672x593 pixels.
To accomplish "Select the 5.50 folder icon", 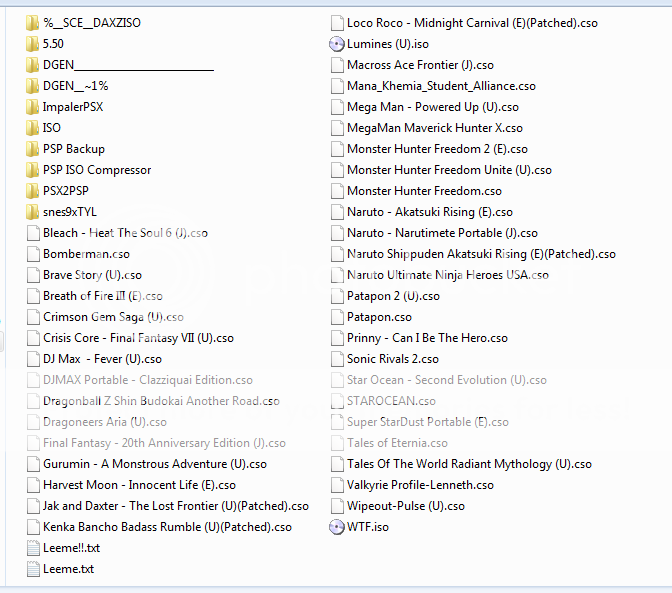I will pyautogui.click(x=33, y=44).
